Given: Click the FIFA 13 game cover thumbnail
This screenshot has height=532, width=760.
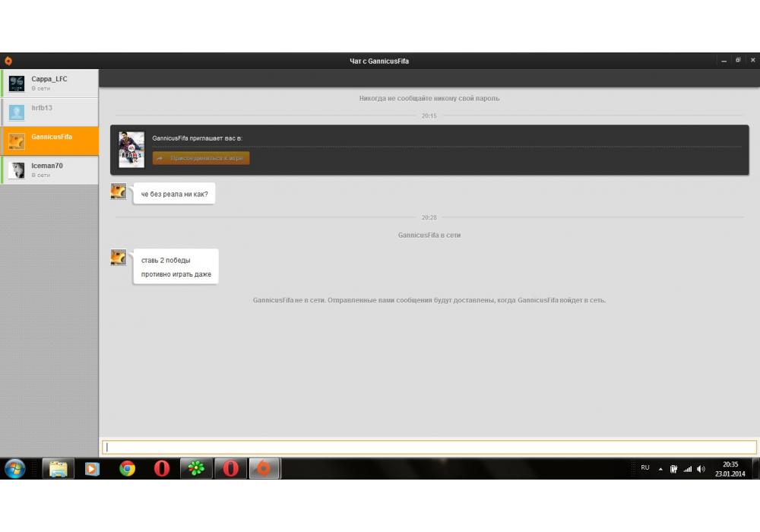Looking at the screenshot, I should 131,150.
